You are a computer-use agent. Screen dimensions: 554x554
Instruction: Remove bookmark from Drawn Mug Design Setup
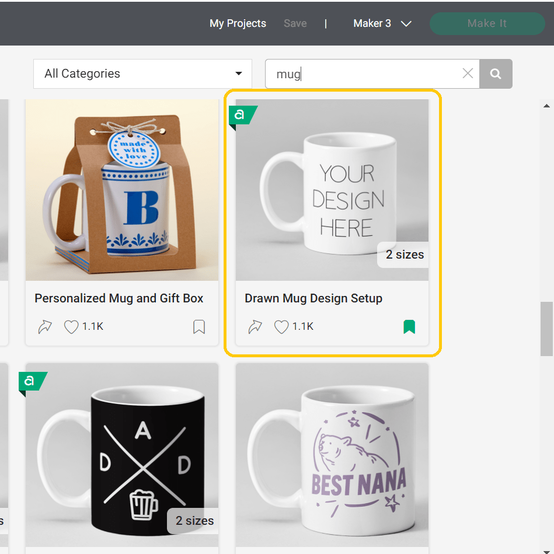click(409, 327)
